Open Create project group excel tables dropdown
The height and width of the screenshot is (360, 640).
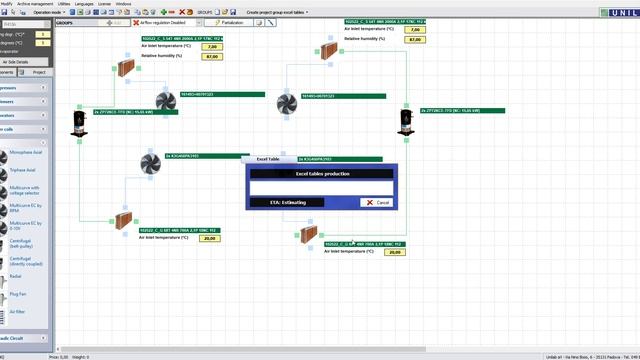tap(277, 12)
